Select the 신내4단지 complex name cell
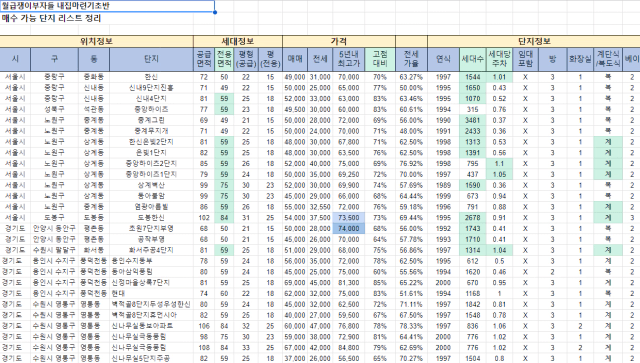 coord(151,98)
